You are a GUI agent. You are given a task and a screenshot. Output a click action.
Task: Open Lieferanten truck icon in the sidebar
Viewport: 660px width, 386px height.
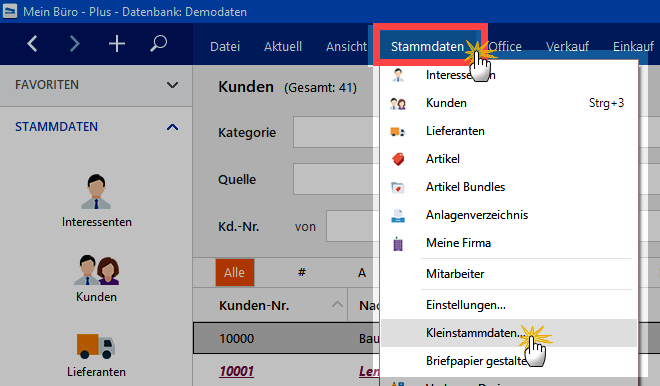96,346
